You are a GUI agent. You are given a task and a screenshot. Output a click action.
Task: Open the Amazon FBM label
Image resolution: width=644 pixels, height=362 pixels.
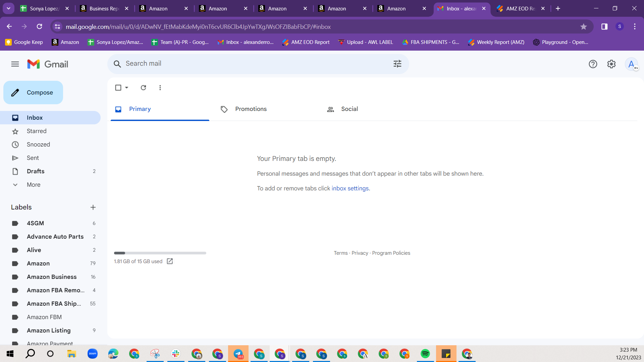[x=50, y=317]
